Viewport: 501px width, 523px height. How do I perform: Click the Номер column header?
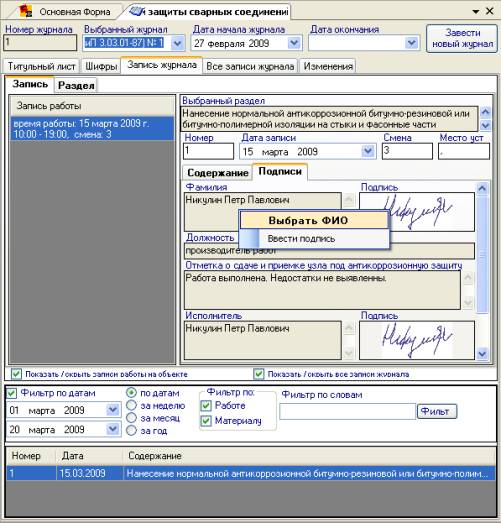tap(31, 456)
